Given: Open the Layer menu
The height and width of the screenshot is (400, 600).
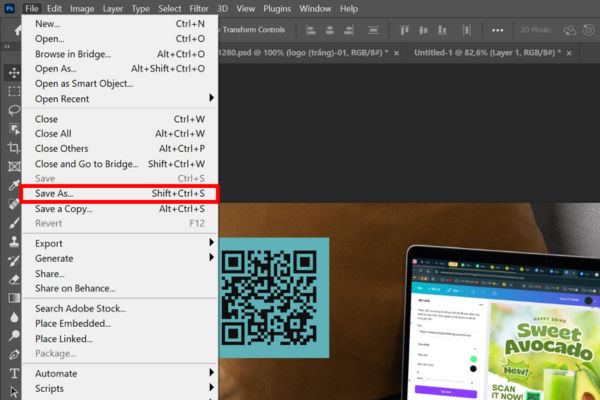Looking at the screenshot, I should [112, 8].
